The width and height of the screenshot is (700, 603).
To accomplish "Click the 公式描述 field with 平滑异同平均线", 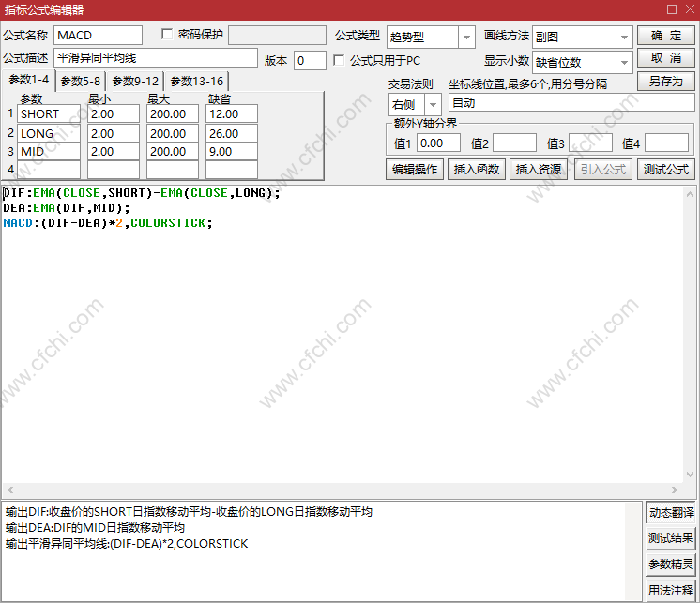I will coord(156,58).
